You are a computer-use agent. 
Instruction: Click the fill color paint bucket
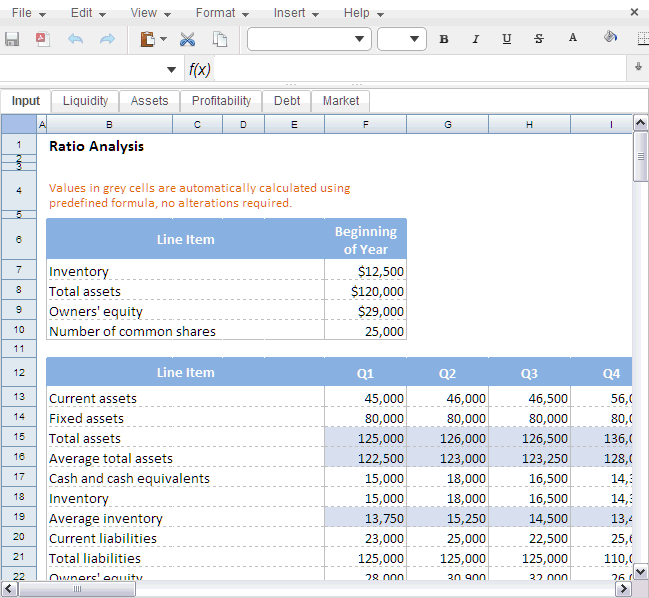pos(610,37)
